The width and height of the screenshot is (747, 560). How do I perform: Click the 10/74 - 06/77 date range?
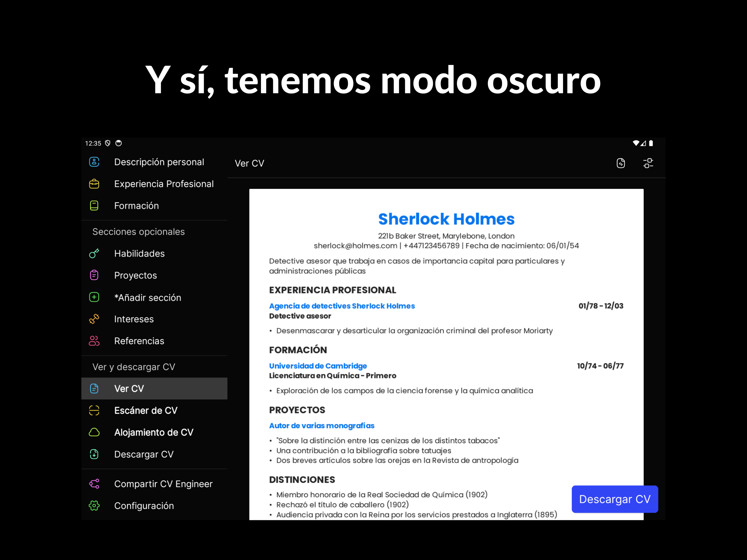tap(600, 366)
